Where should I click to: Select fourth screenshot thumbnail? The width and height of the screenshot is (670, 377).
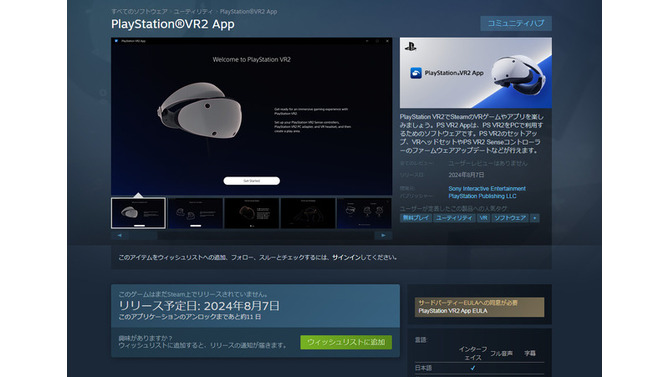click(308, 213)
